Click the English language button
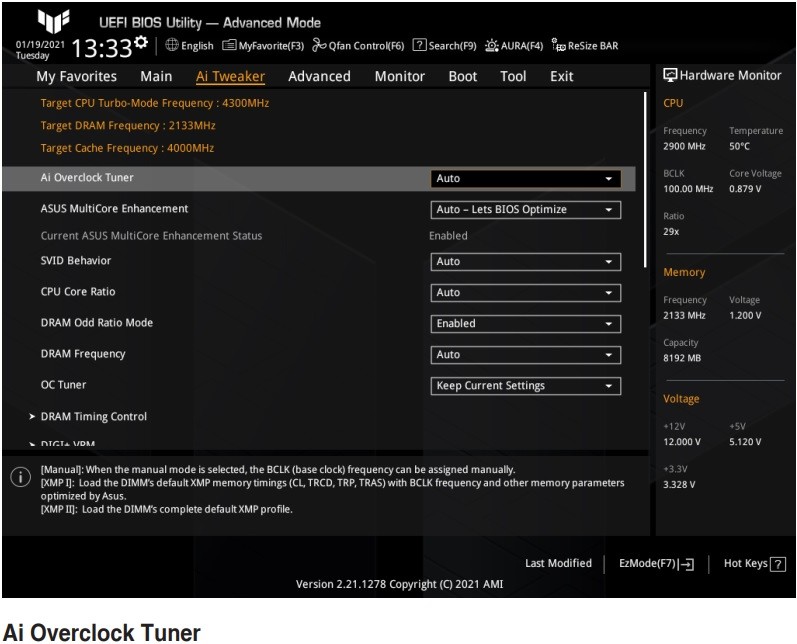The height and width of the screenshot is (644, 797). click(190, 45)
